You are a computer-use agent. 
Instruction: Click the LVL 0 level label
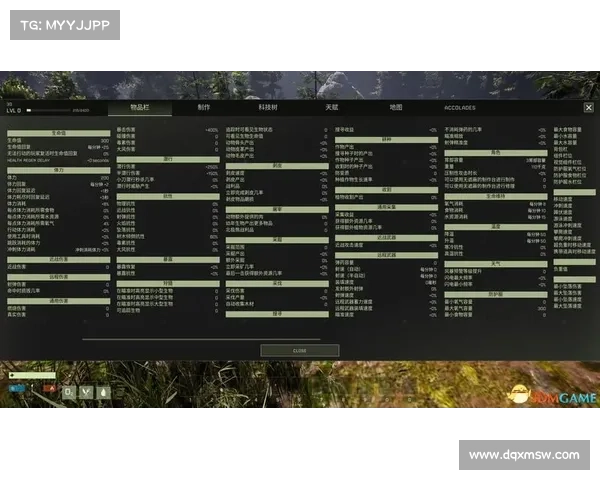pos(13,111)
